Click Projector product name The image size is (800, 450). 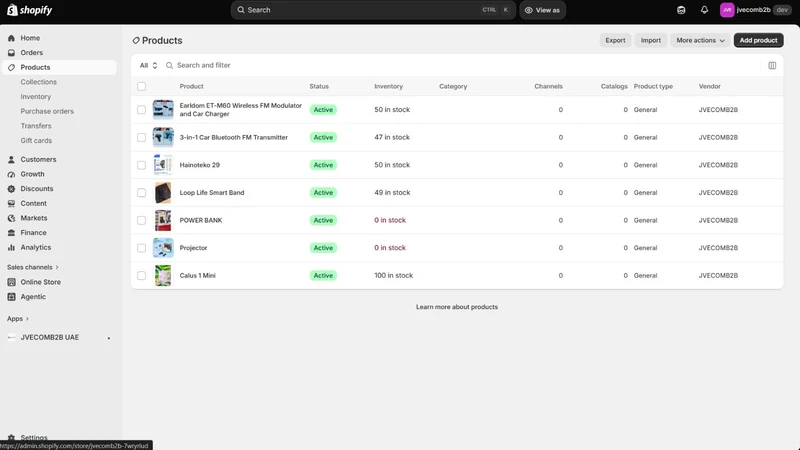tap(193, 248)
